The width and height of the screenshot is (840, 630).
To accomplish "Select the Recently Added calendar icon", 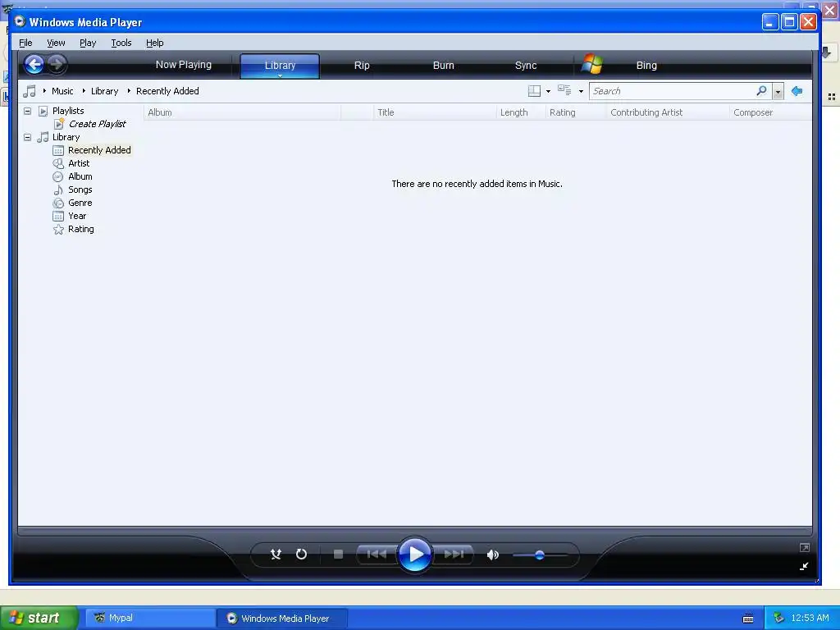I will click(58, 151).
